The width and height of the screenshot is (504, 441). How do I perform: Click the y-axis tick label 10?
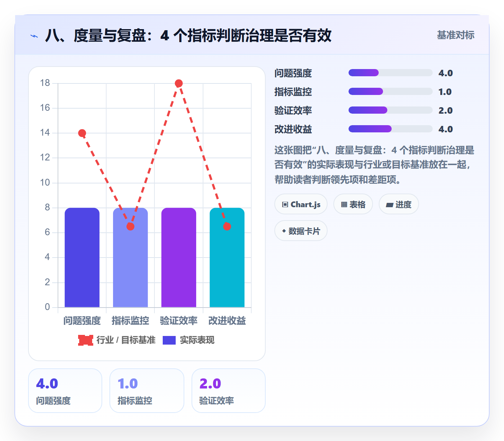45,183
